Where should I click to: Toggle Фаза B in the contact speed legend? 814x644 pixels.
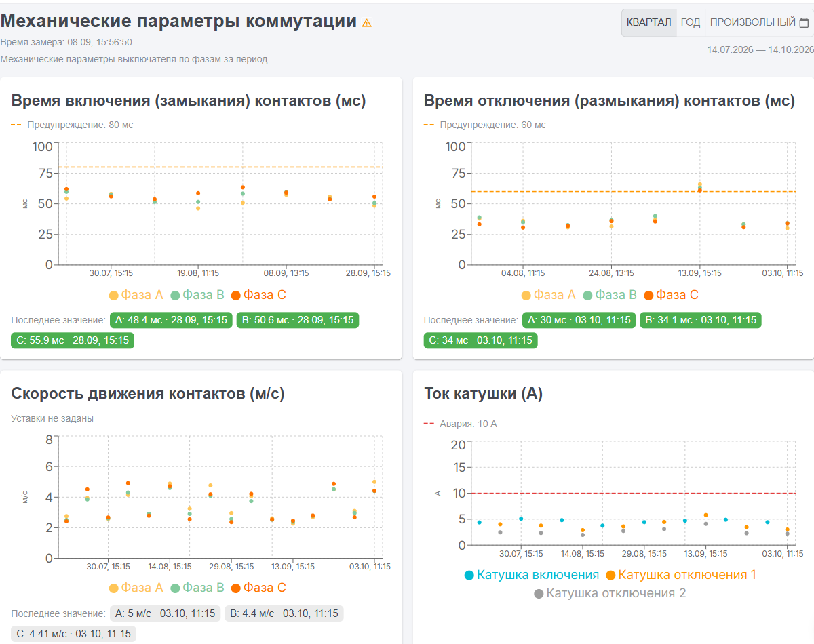(197, 588)
